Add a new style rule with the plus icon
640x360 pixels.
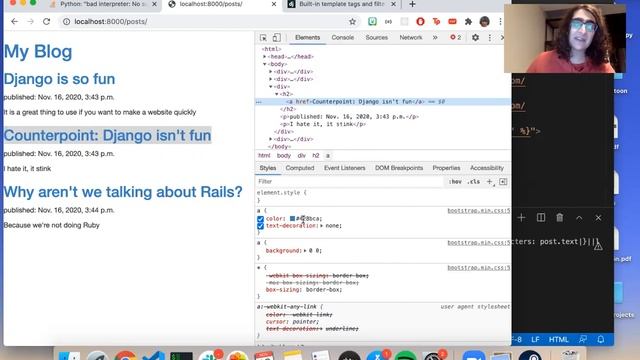pos(489,182)
